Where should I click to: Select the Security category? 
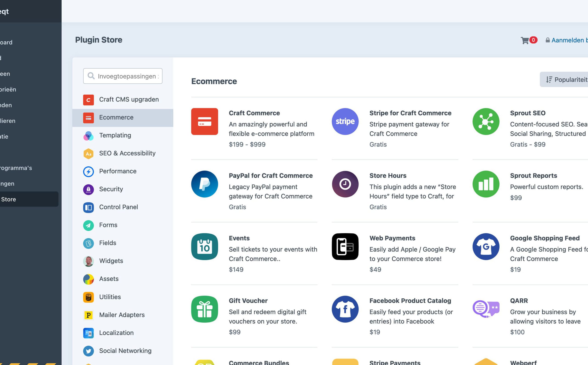point(123,190)
